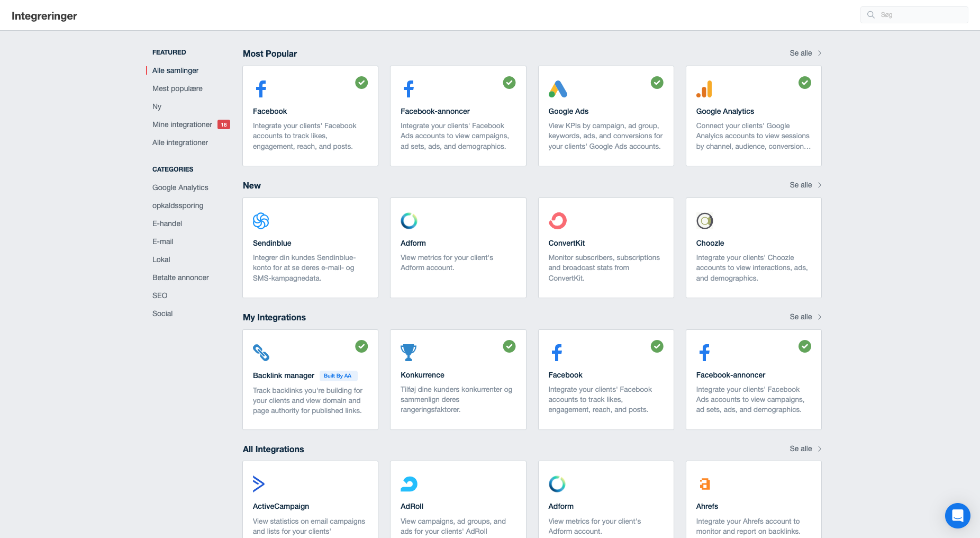980x538 pixels.
Task: Open the AdRoll card title
Action: (412, 506)
